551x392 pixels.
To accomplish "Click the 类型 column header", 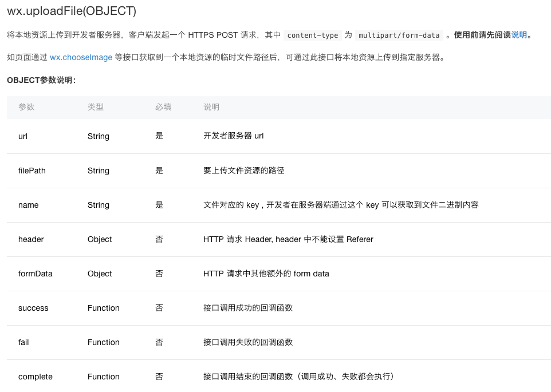I will [x=96, y=107].
